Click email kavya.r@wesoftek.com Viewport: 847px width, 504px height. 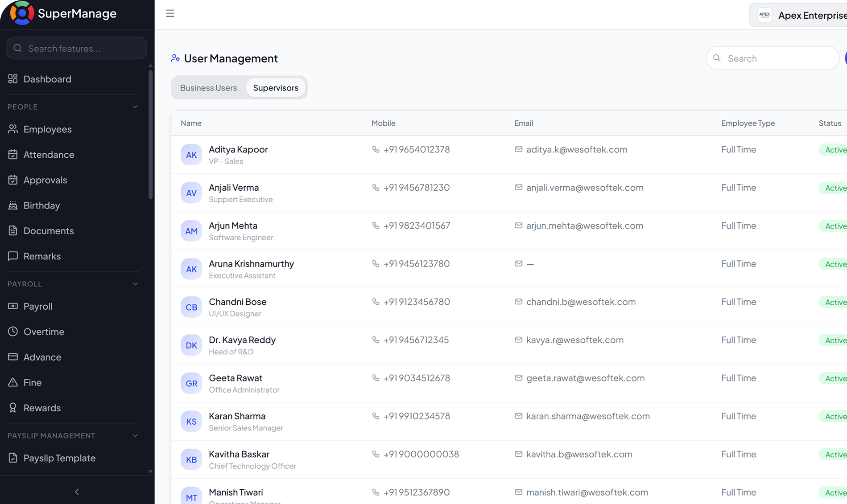tap(575, 340)
